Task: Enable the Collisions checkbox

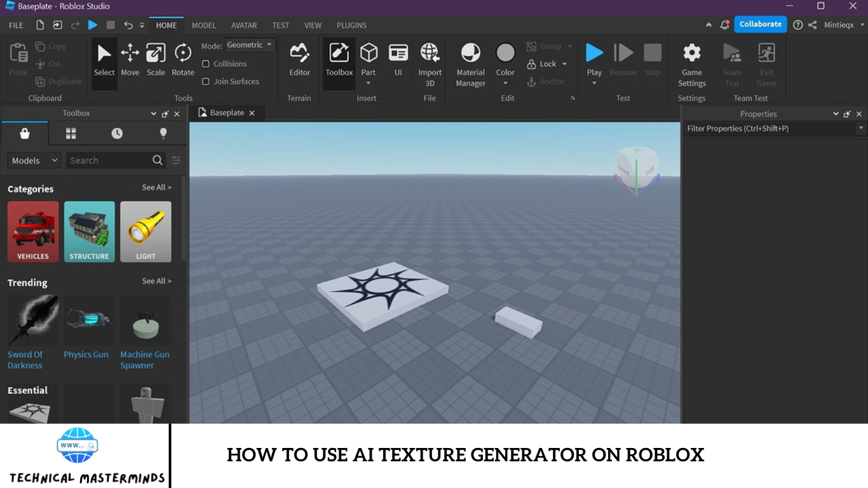Action: click(x=206, y=64)
